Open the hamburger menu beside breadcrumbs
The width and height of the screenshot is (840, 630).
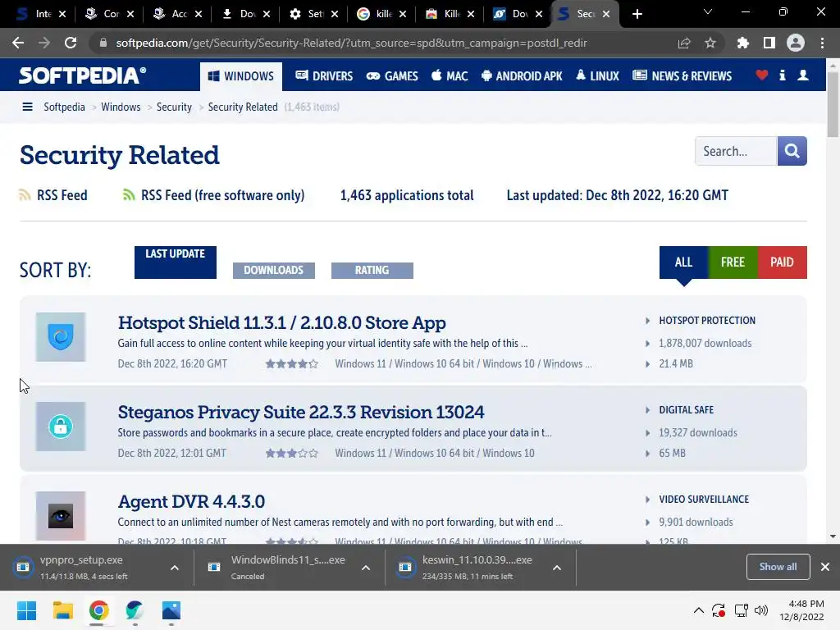27,107
